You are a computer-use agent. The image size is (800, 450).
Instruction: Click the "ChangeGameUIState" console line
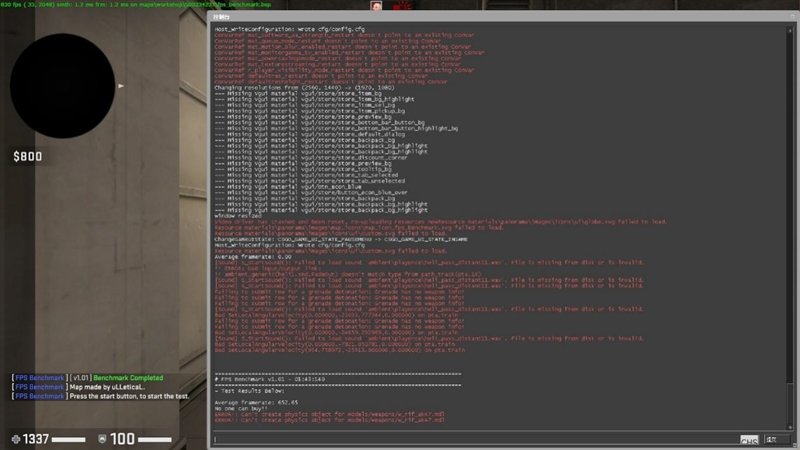(341, 239)
